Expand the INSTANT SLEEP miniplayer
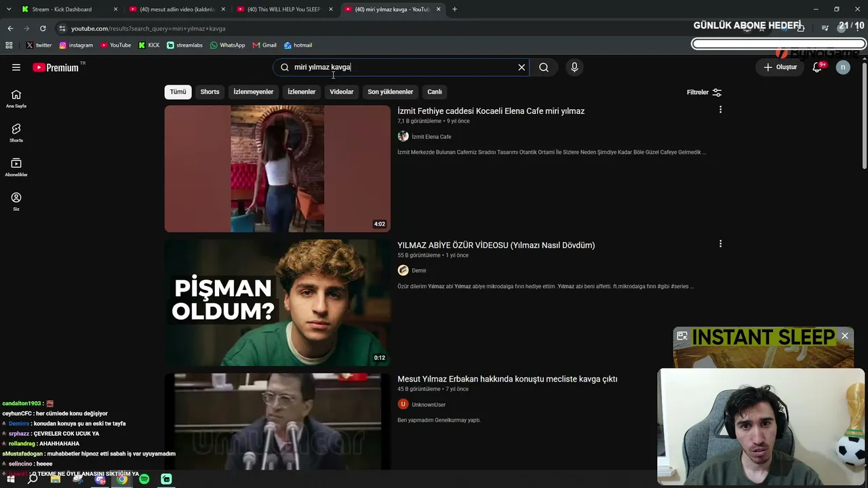This screenshot has height=488, width=868. click(x=682, y=336)
